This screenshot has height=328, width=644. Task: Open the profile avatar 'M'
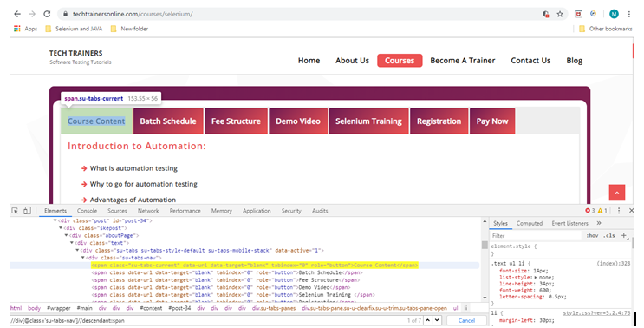tap(614, 14)
